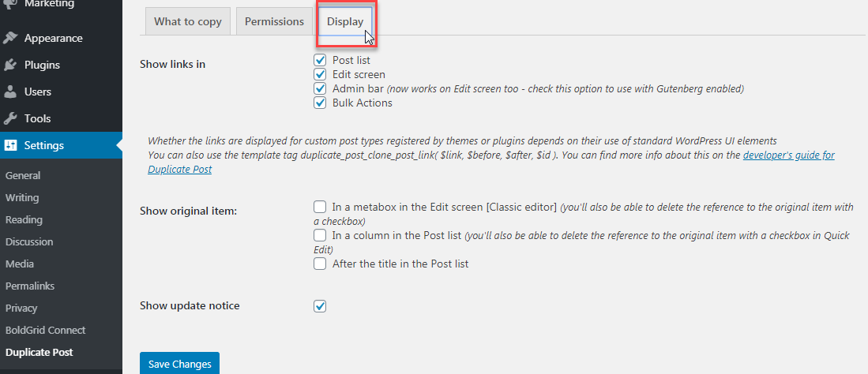
Task: Toggle the Show update notice checkbox
Action: point(320,305)
